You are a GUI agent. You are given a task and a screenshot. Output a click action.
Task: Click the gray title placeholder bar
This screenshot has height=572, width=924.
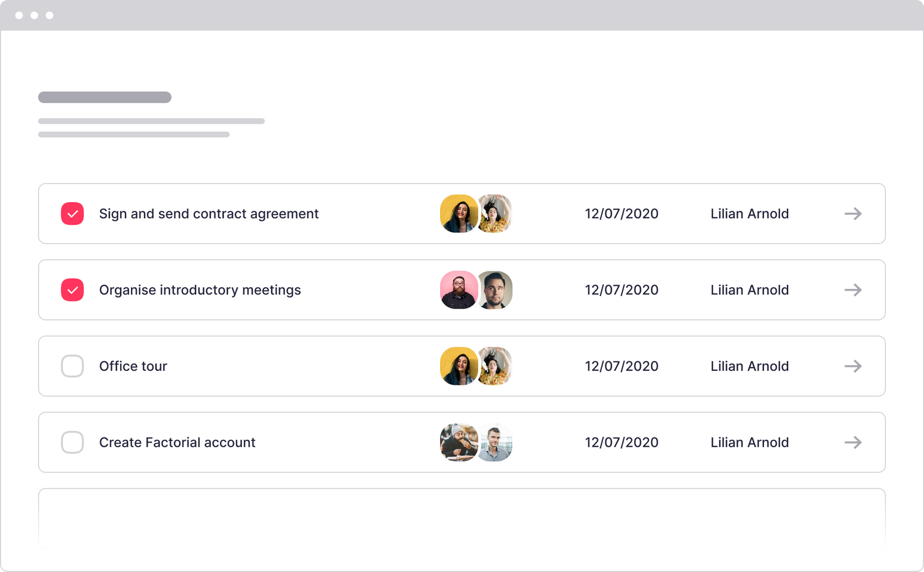pyautogui.click(x=104, y=97)
